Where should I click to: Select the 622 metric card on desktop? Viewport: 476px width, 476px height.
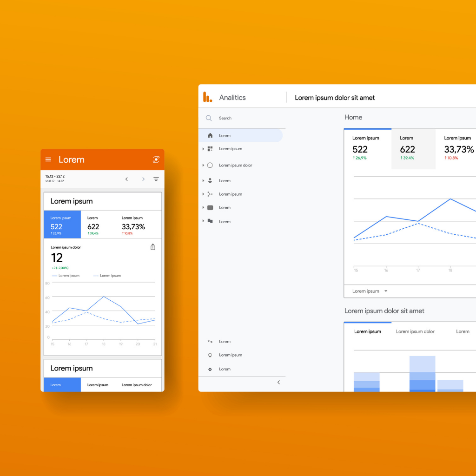[413, 149]
